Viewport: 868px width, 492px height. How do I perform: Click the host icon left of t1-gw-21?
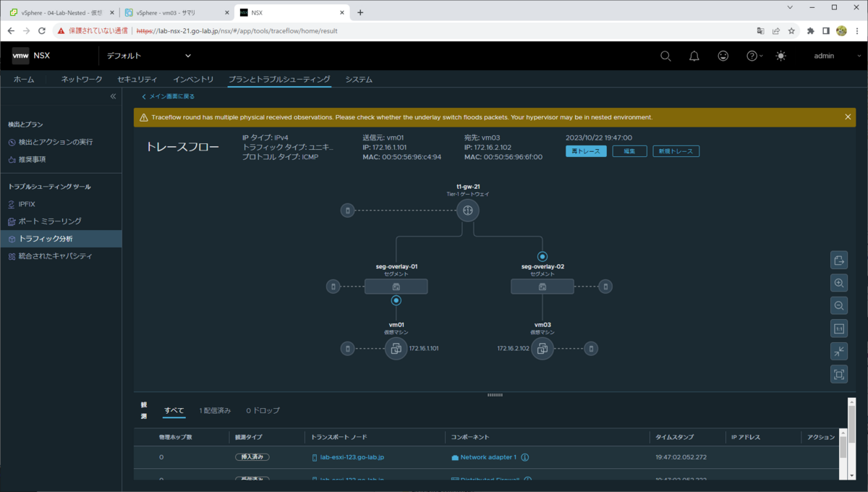tap(348, 211)
